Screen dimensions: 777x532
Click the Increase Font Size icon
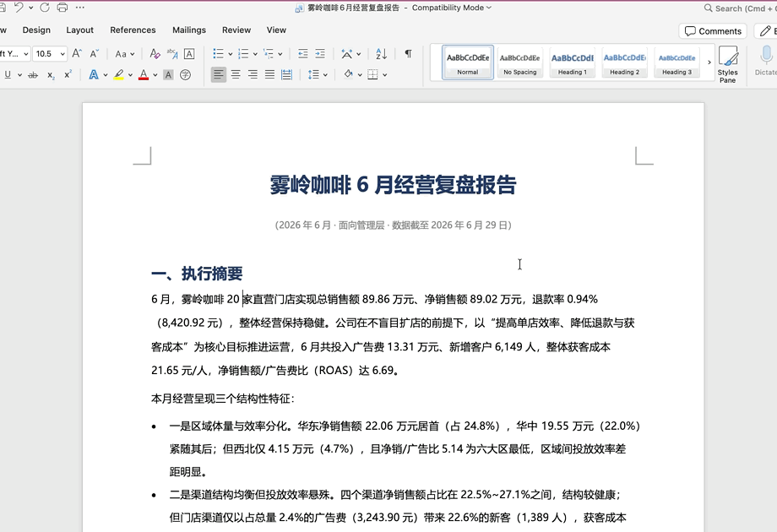[77, 53]
